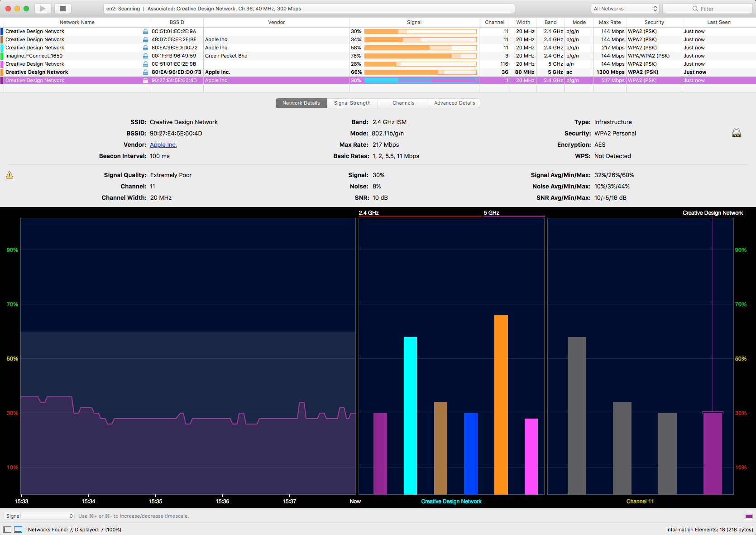The height and width of the screenshot is (535, 756).
Task: Click channel 116 cell
Action: (504, 64)
